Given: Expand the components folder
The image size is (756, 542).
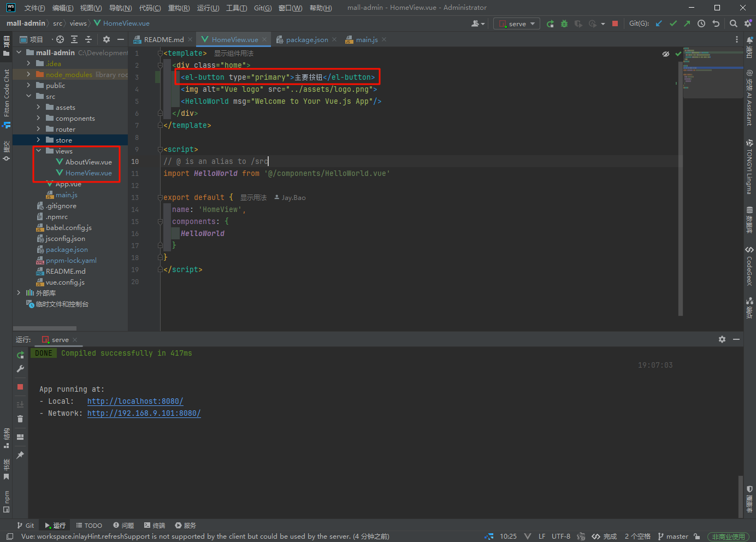Looking at the screenshot, I should tap(39, 118).
